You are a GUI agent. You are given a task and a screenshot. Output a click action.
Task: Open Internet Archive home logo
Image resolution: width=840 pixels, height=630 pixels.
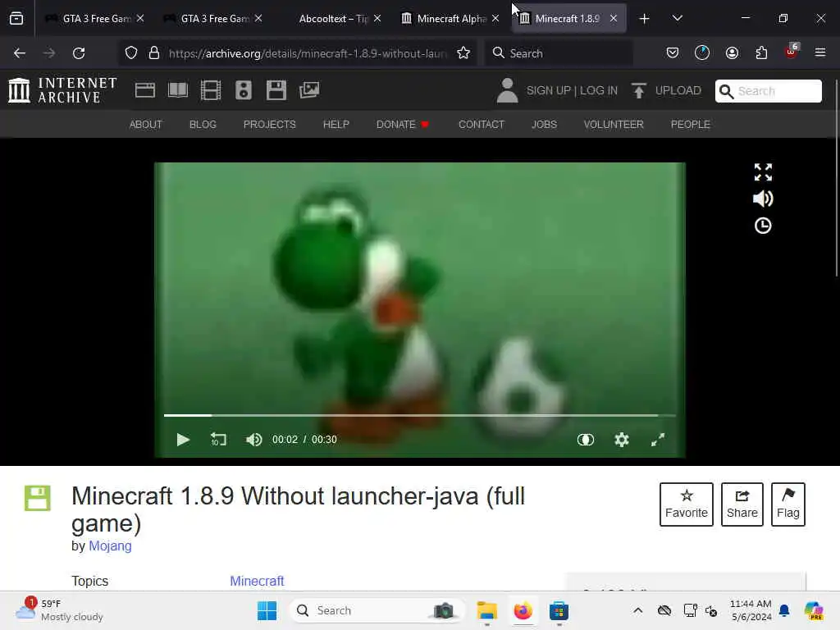[62, 90]
